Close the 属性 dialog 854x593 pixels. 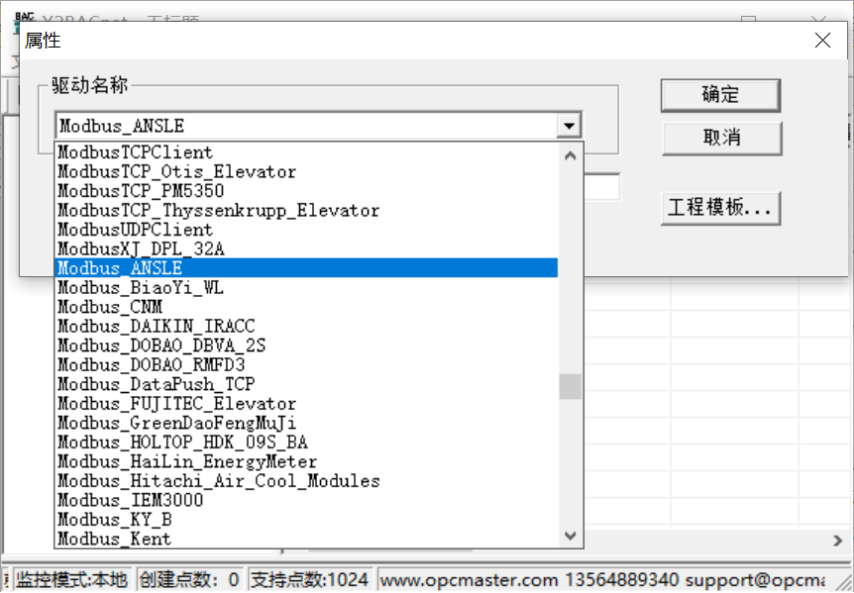coord(822,40)
